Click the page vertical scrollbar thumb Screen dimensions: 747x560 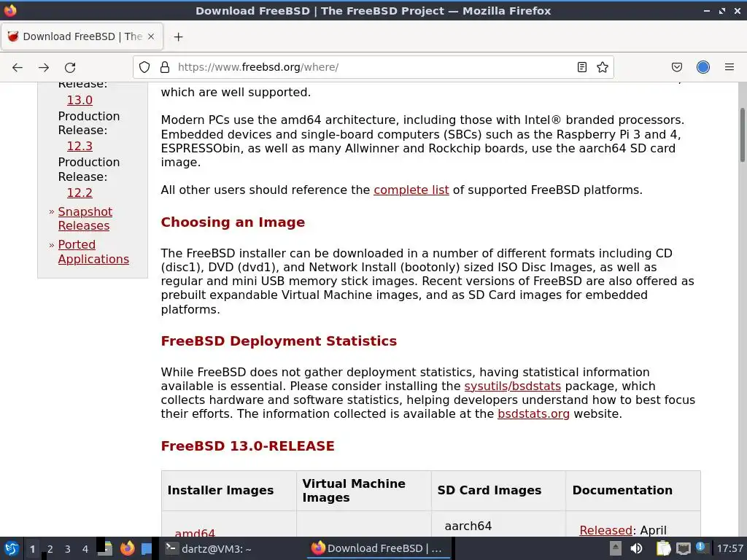(x=742, y=135)
